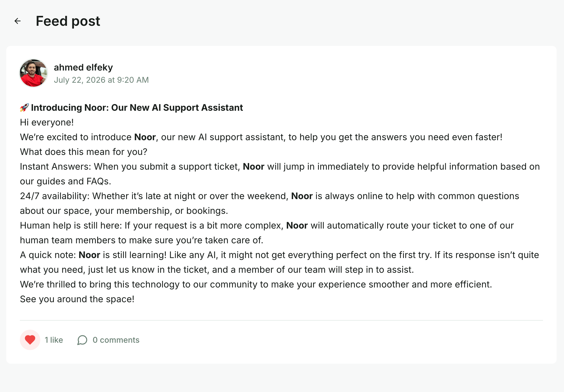The width and height of the screenshot is (564, 392).
Task: Click bold 'Noor' in the quick note sentence
Action: (89, 255)
